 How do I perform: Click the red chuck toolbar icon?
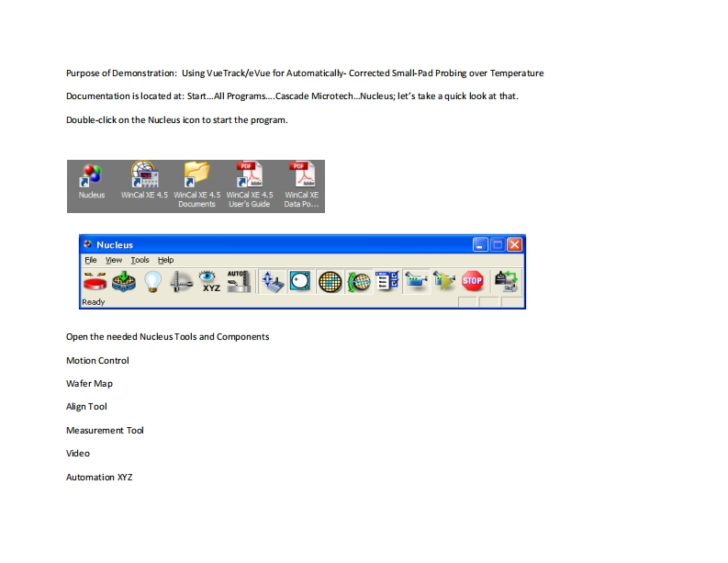pyautogui.click(x=95, y=282)
